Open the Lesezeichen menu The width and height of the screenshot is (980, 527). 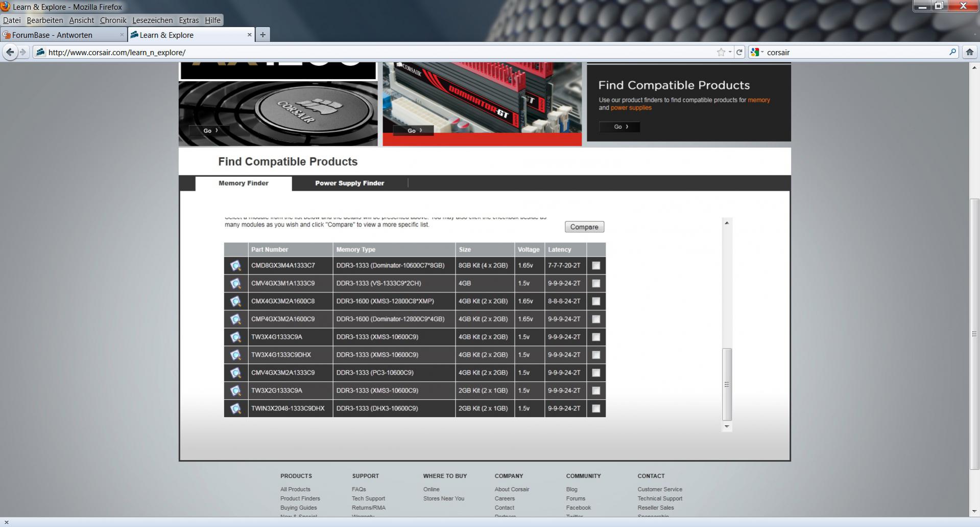[x=152, y=20]
